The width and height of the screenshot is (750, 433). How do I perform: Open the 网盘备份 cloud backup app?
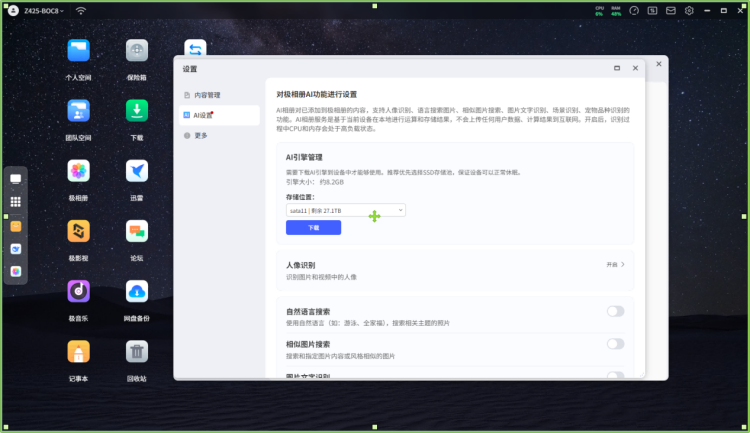(137, 292)
